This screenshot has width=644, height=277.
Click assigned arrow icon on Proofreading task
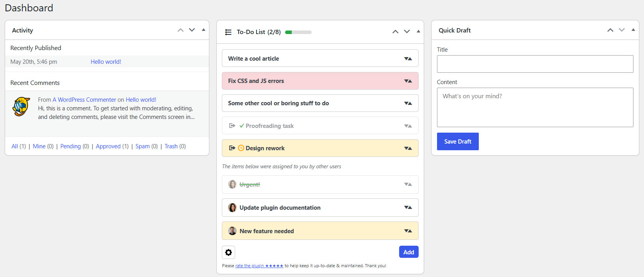click(232, 126)
